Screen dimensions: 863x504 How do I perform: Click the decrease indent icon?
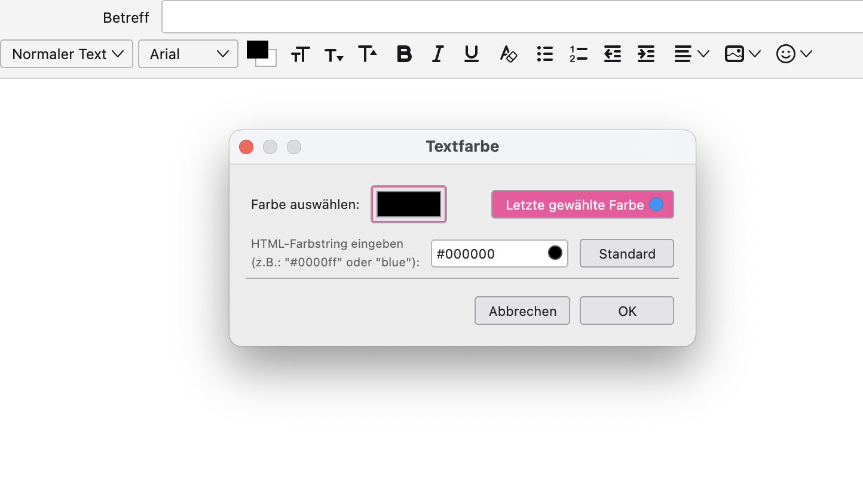(x=613, y=54)
